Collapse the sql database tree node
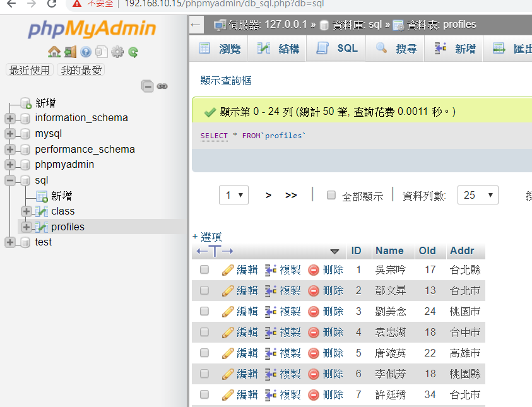Viewport: 532px width, 407px height. pyautogui.click(x=10, y=180)
